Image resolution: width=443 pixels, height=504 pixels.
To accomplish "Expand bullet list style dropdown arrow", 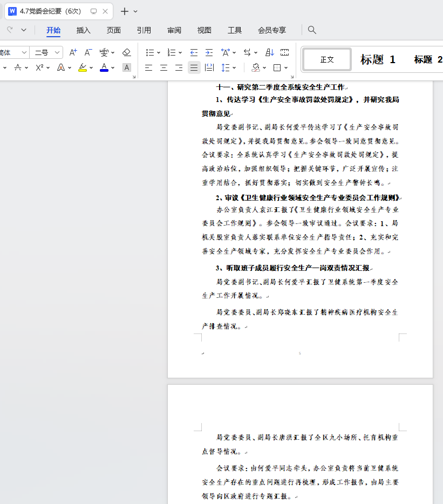I will (159, 53).
